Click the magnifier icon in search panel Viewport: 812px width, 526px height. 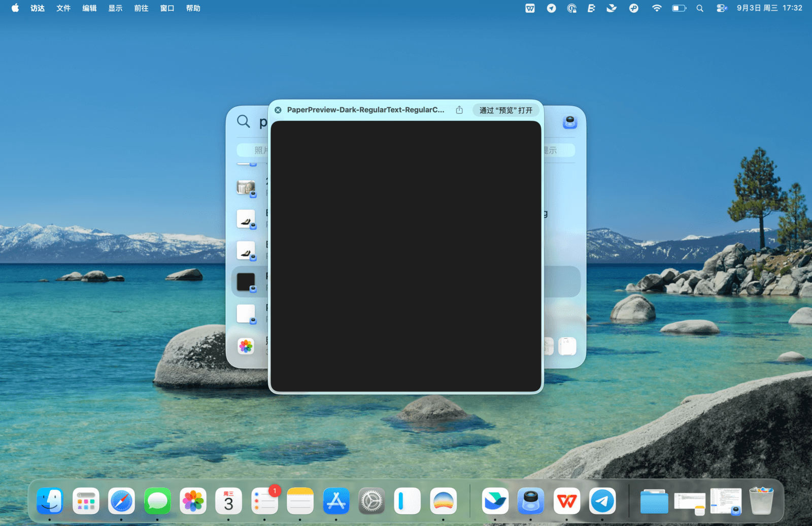(244, 121)
